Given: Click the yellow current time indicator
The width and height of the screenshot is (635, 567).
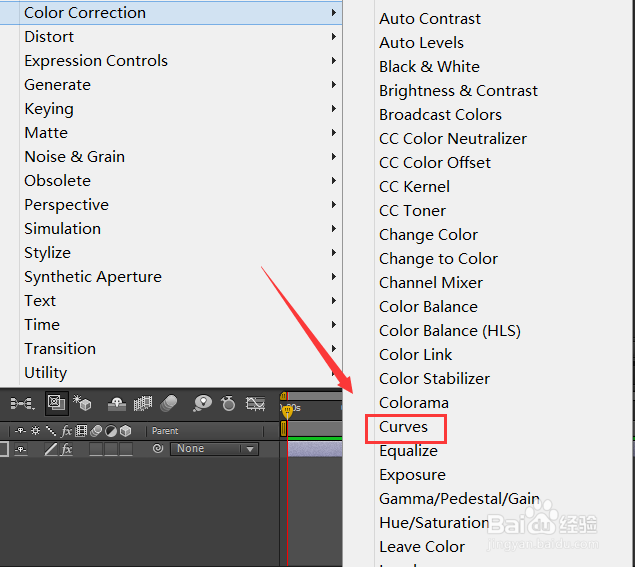Looking at the screenshot, I should pyautogui.click(x=287, y=411).
